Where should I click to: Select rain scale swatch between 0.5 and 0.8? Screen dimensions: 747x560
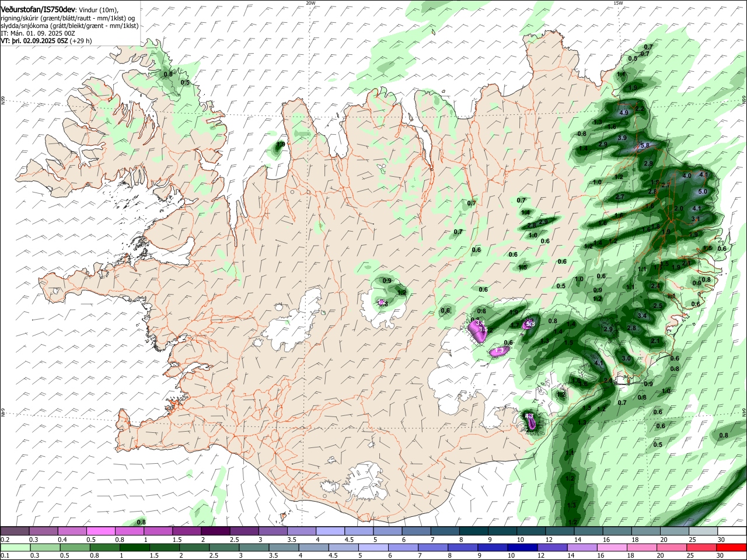75,547
